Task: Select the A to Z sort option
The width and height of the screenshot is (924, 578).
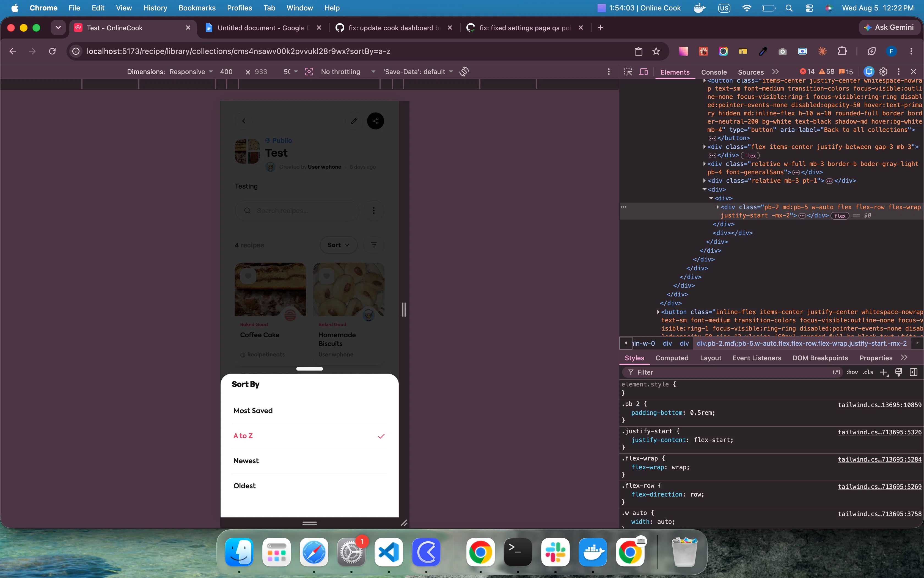Action: coord(310,436)
